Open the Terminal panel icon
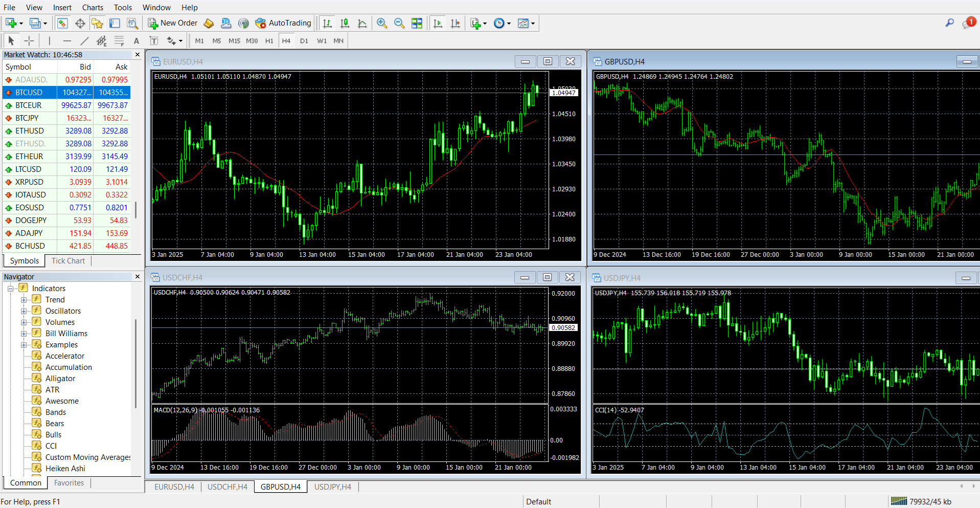 (x=115, y=23)
